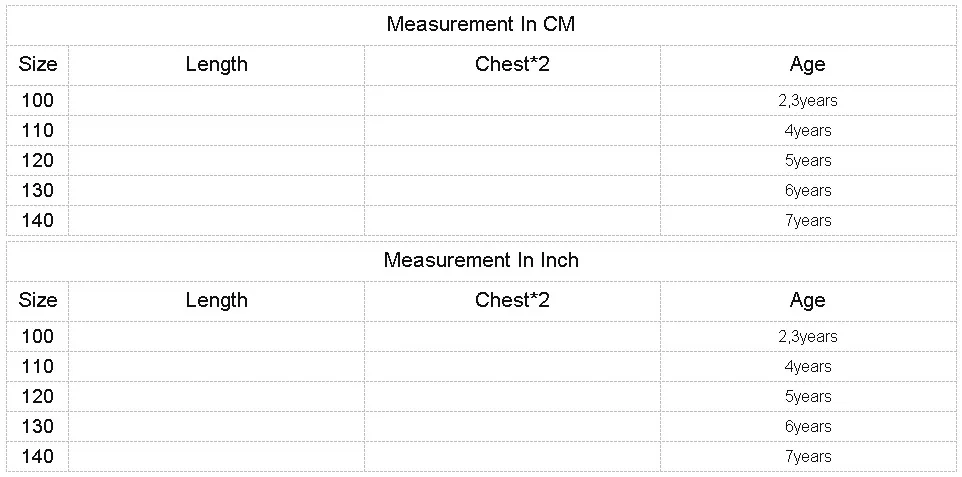
Task: Click 2,3years age in CM table
Action: point(807,100)
